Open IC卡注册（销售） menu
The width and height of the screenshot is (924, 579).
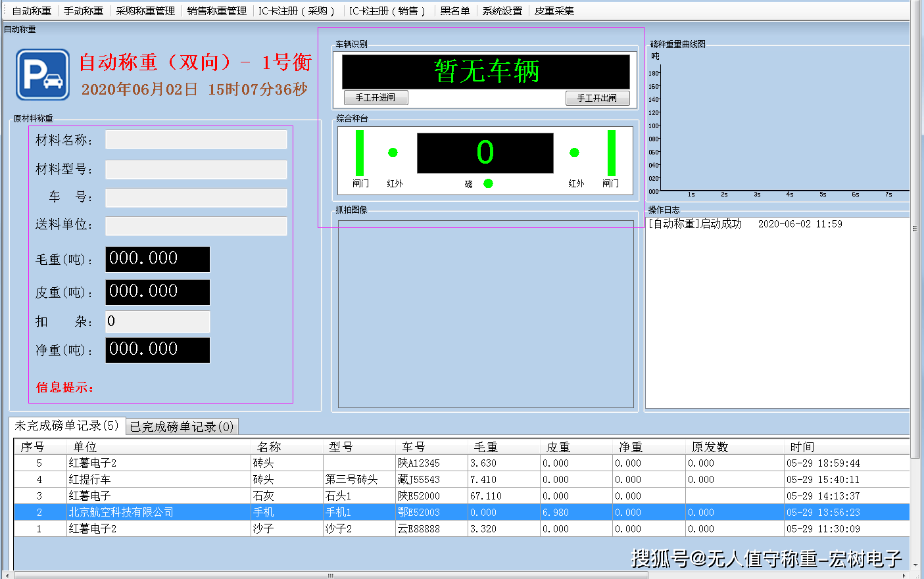pos(387,11)
